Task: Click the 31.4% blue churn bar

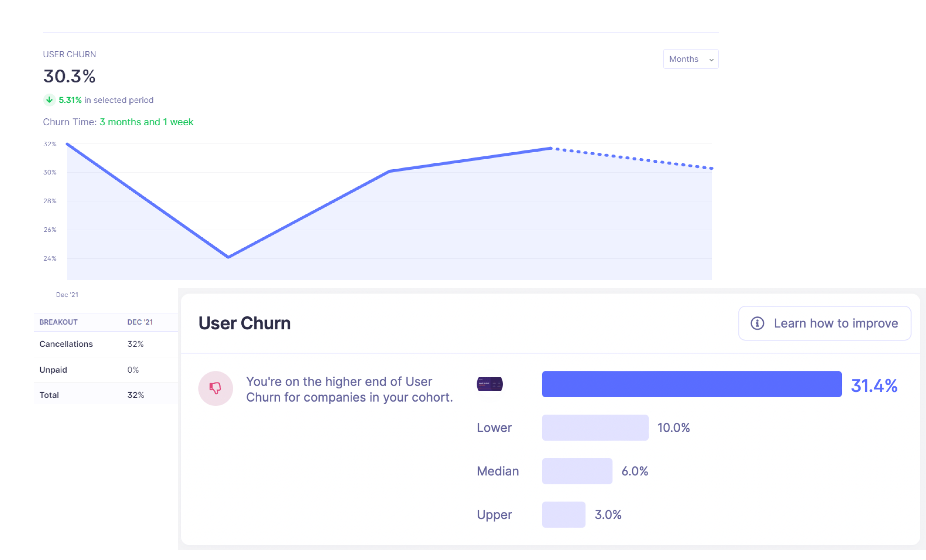Action: (x=691, y=384)
